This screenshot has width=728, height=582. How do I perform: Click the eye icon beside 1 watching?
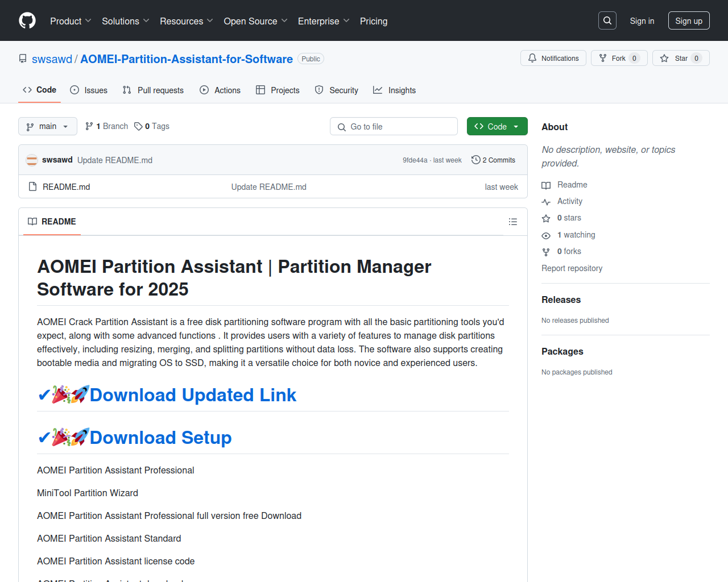pos(546,235)
